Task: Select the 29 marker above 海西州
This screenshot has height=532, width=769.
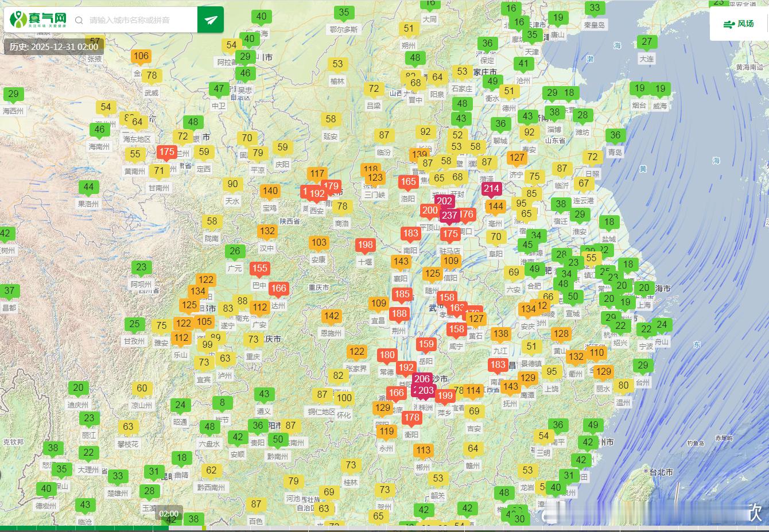Action: tap(13, 95)
